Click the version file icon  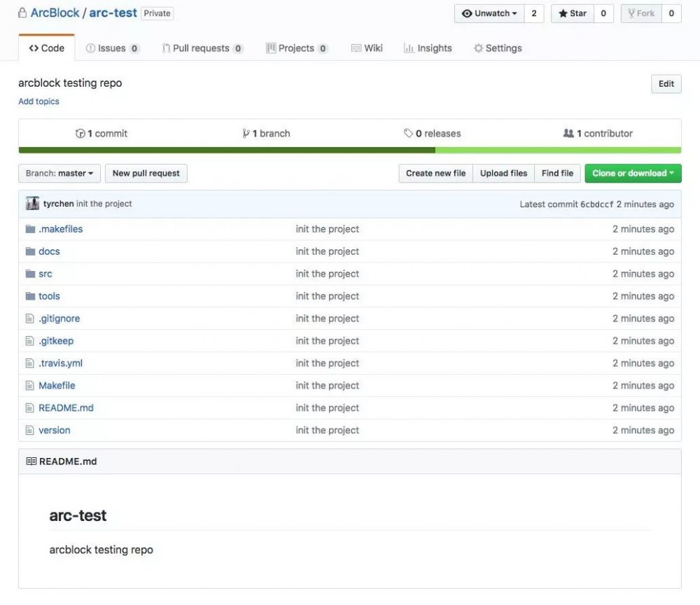coord(30,430)
